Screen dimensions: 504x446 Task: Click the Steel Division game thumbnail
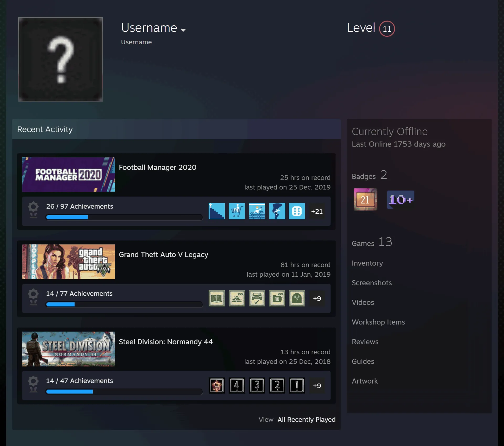69,349
